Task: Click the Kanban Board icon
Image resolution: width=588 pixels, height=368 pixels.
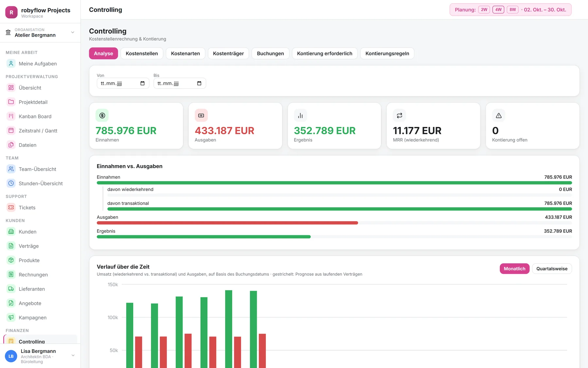Action: pos(11,116)
